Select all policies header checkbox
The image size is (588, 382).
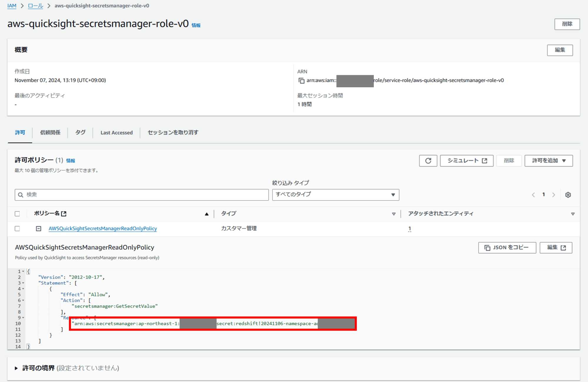(17, 214)
